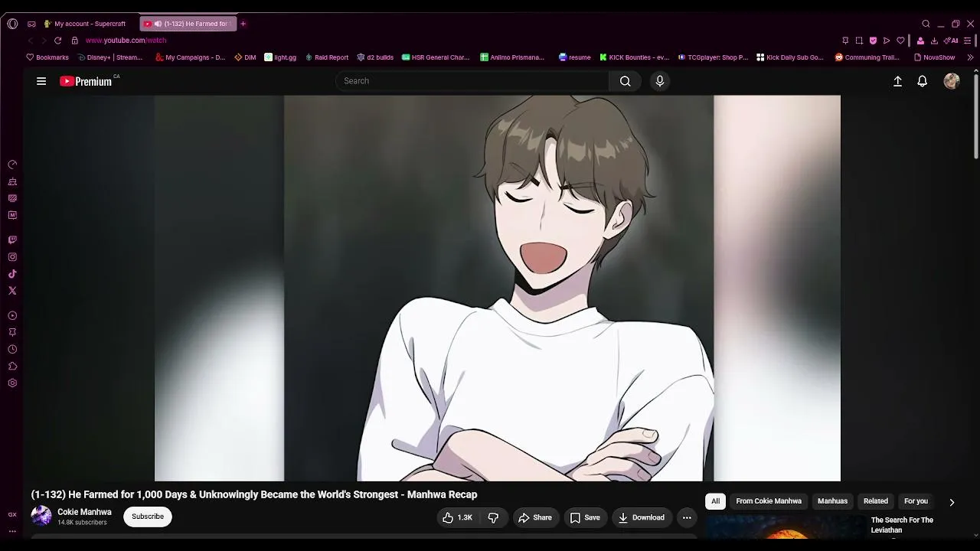980x551 pixels.
Task: Search with your voice microphone
Action: pos(660,81)
